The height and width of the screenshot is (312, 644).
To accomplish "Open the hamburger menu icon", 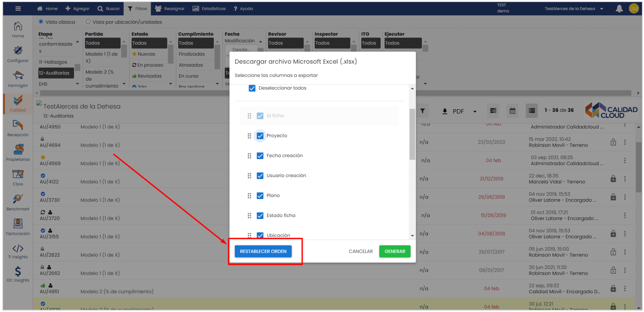I will tap(18, 9).
